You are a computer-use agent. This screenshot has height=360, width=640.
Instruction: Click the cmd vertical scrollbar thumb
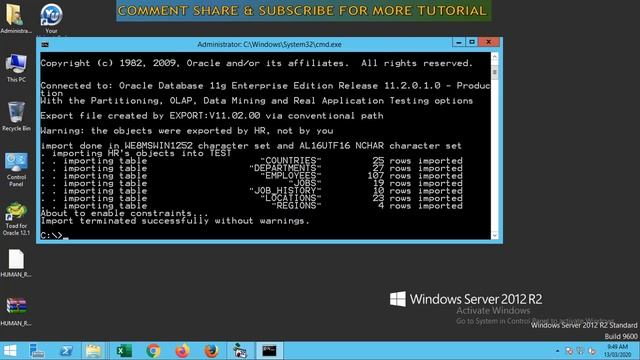tap(495, 73)
